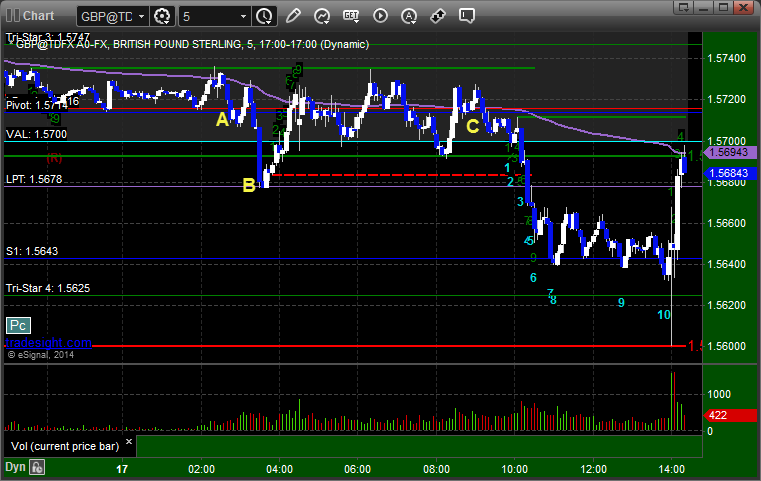
Task: Click the 1.56943 purple price marker
Action: click(729, 152)
